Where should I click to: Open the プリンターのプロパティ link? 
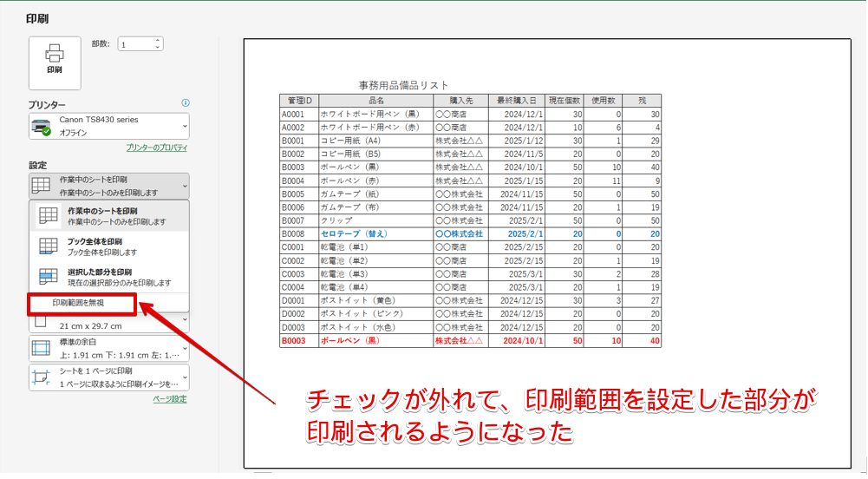point(157,148)
